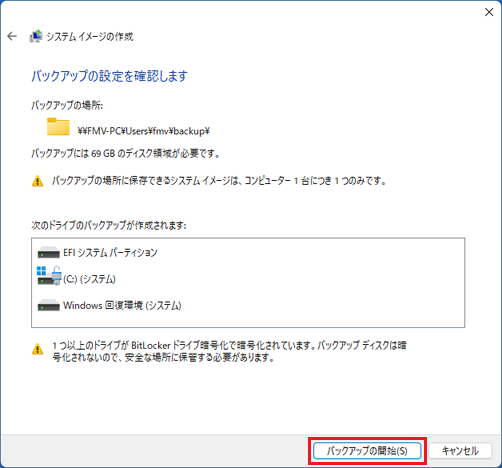The height and width of the screenshot is (468, 502).
Task: Click the backup location folder icon
Action: (x=58, y=127)
